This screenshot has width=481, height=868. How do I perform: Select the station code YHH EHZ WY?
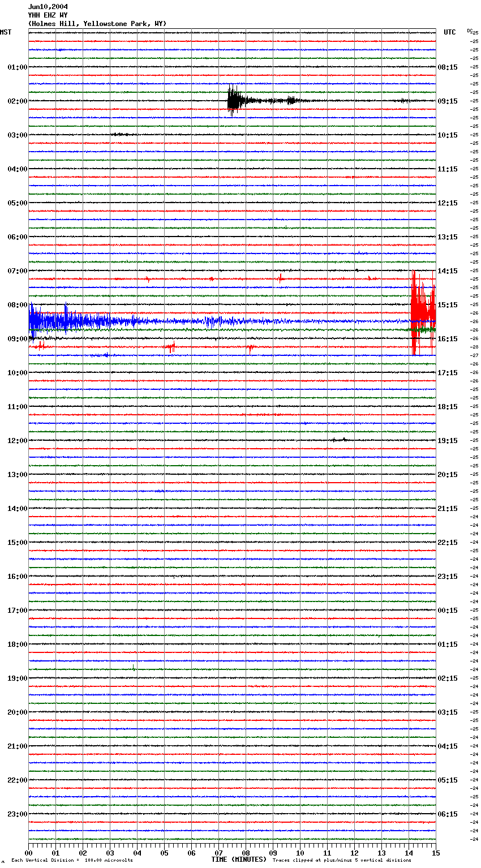(48, 15)
